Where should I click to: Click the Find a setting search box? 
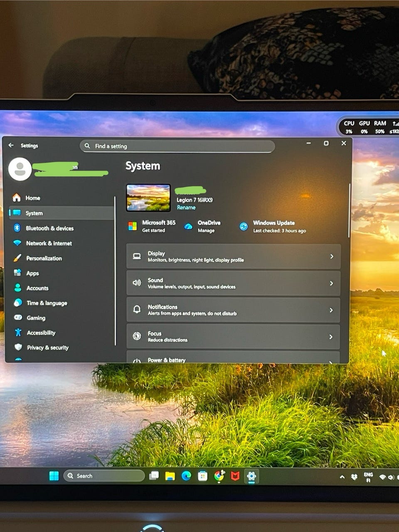point(177,146)
